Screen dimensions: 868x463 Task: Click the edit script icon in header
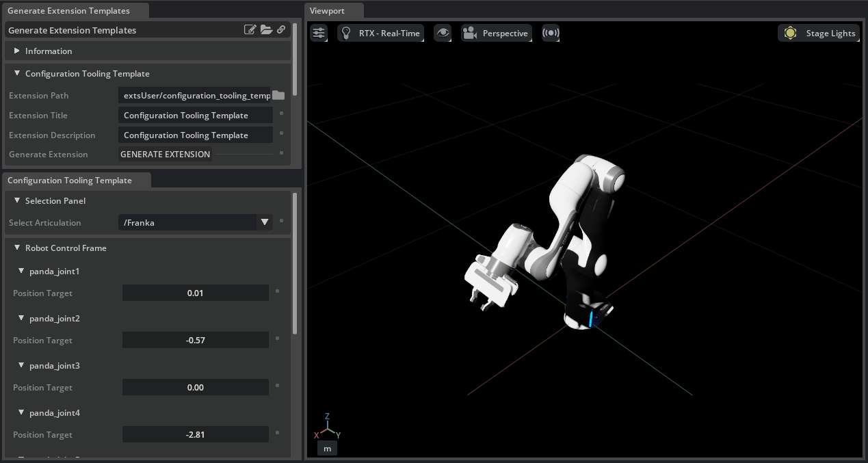coord(250,30)
